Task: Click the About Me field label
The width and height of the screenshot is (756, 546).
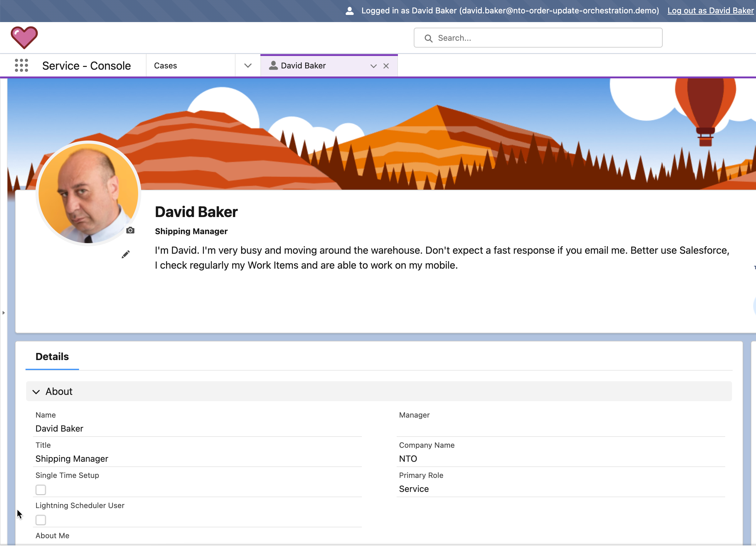Action: 52,536
